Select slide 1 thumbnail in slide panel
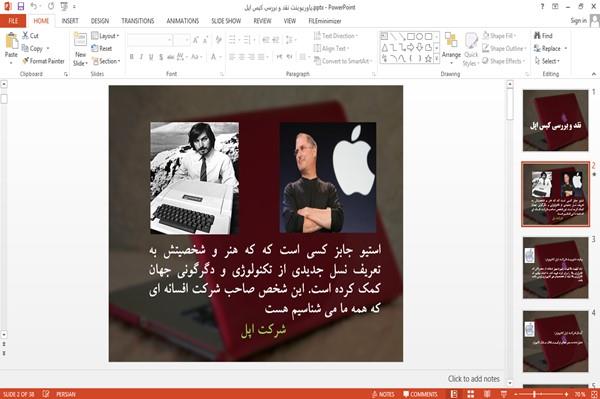 pos(555,121)
